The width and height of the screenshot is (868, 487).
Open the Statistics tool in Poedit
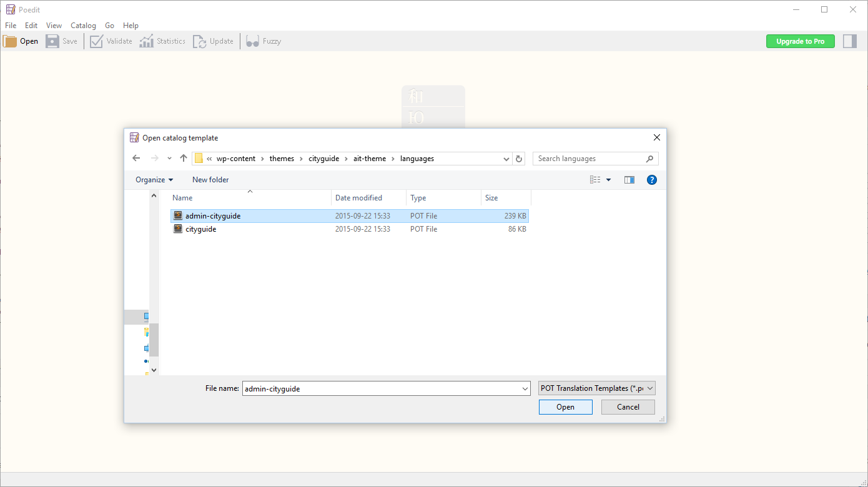click(x=147, y=41)
